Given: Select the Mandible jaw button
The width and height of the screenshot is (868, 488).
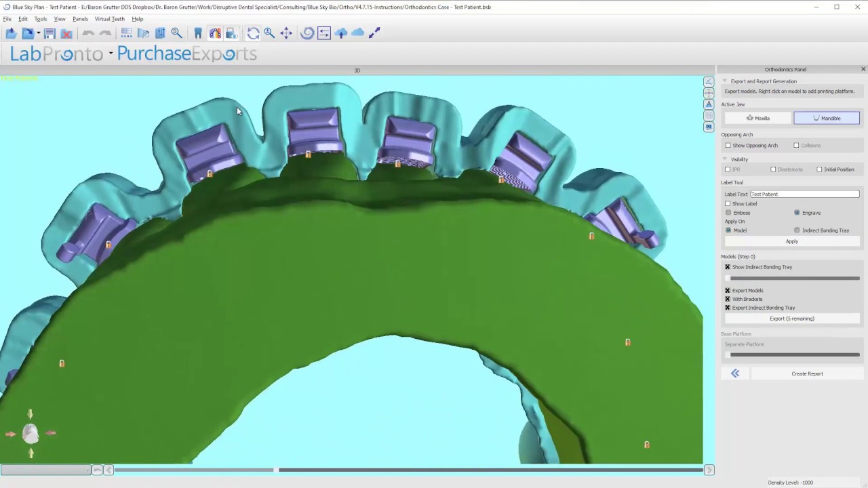Looking at the screenshot, I should click(x=827, y=118).
